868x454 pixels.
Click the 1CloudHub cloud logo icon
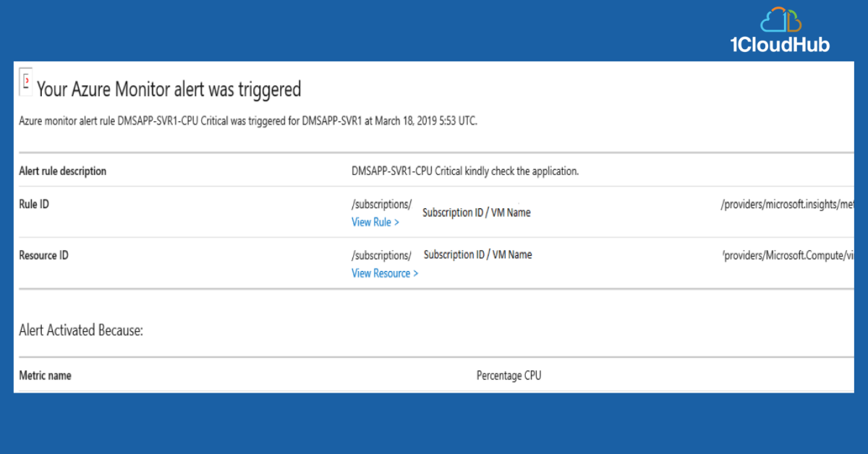[x=781, y=20]
